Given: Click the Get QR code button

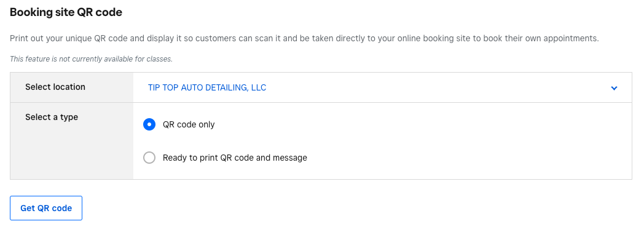Looking at the screenshot, I should coord(46,208).
